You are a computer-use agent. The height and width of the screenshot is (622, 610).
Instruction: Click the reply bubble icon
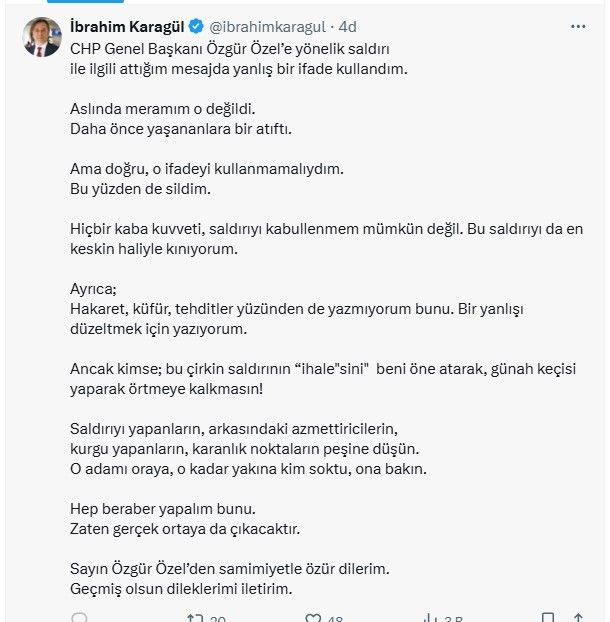(79, 617)
